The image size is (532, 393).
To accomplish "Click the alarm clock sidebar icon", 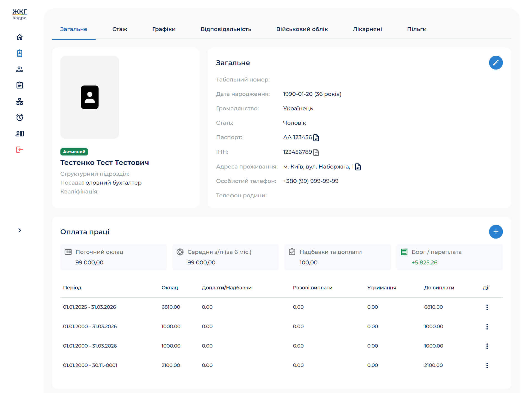I will (19, 118).
